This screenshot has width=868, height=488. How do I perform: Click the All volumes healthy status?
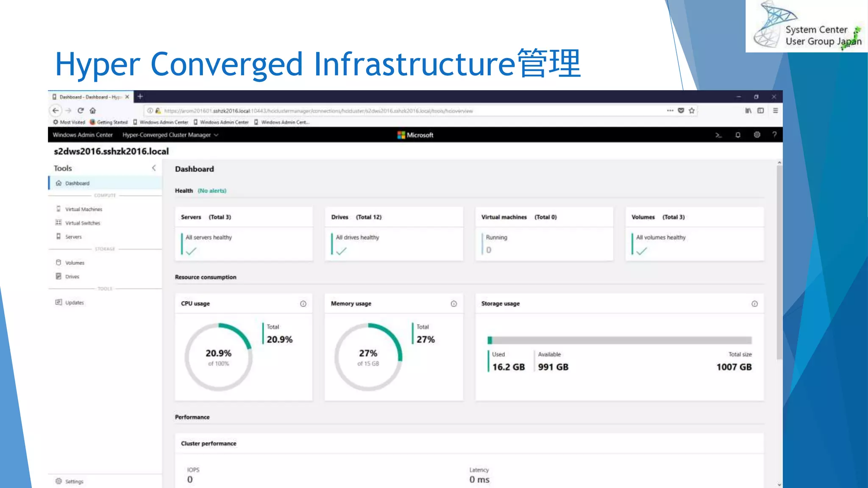coord(661,238)
